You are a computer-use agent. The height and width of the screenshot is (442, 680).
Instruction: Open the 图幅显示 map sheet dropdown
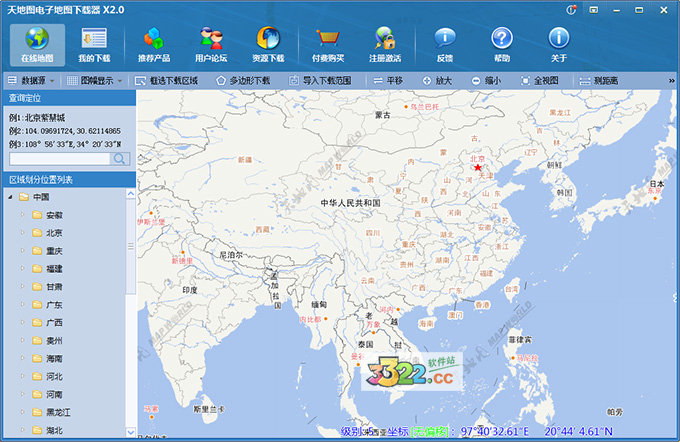tap(95, 81)
